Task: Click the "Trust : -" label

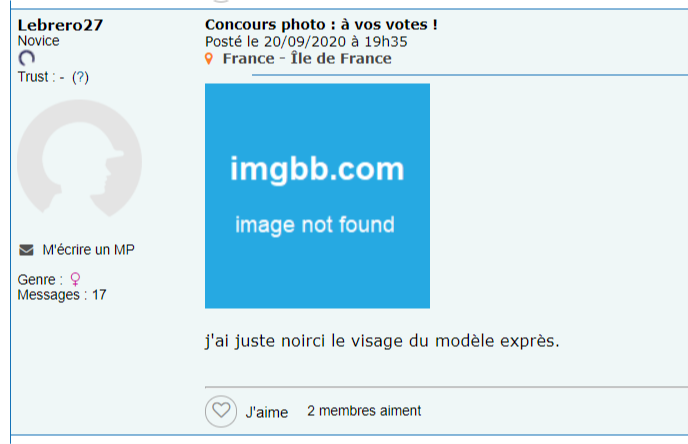Action: pos(40,78)
